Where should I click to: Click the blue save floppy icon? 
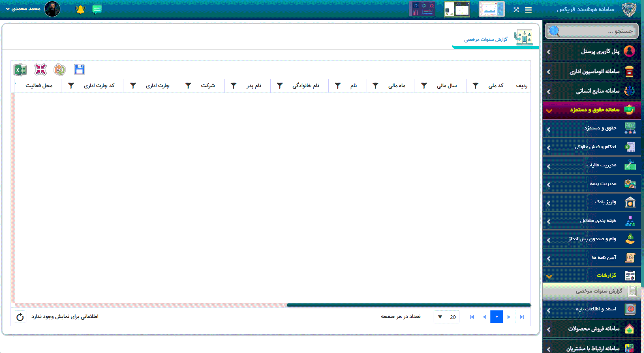tap(79, 69)
